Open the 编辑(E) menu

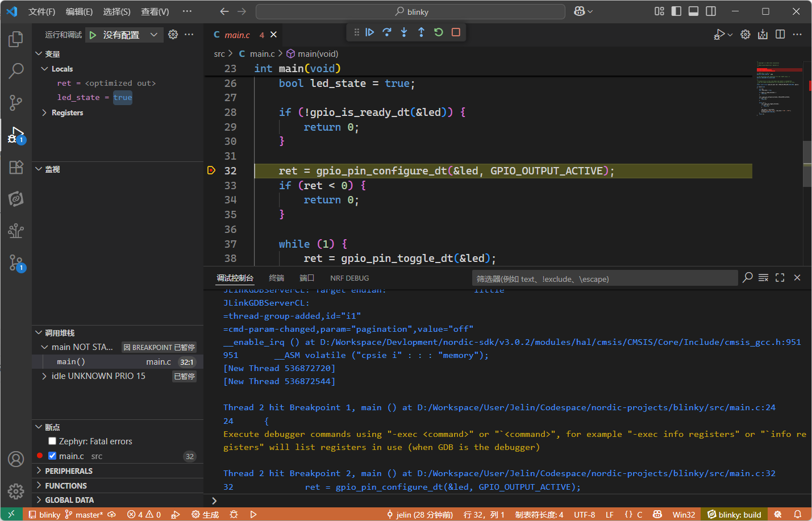click(79, 11)
